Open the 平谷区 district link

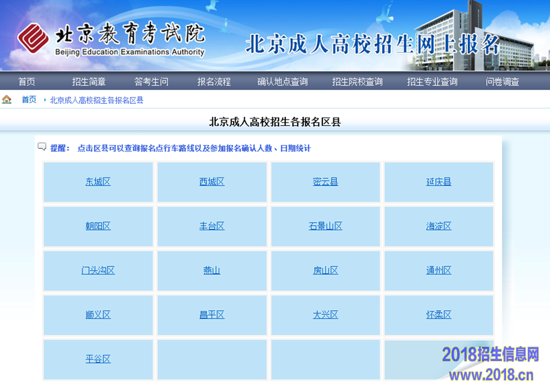coord(98,359)
